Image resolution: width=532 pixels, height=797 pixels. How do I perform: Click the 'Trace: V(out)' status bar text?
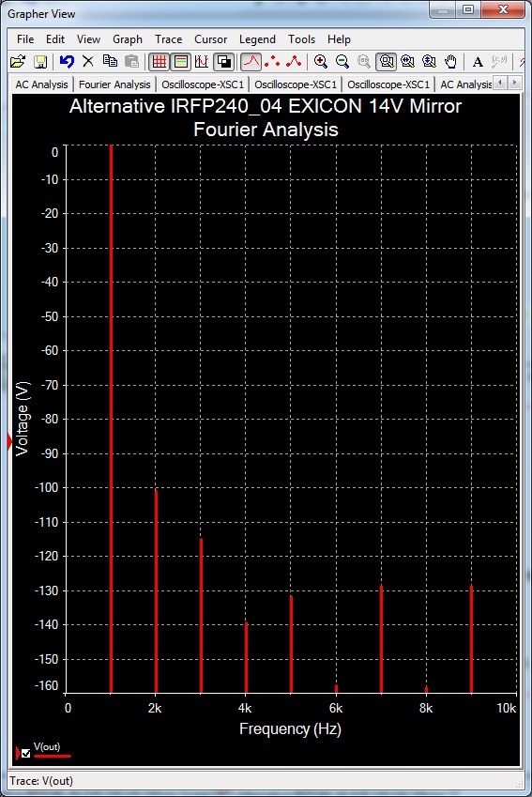(x=41, y=781)
